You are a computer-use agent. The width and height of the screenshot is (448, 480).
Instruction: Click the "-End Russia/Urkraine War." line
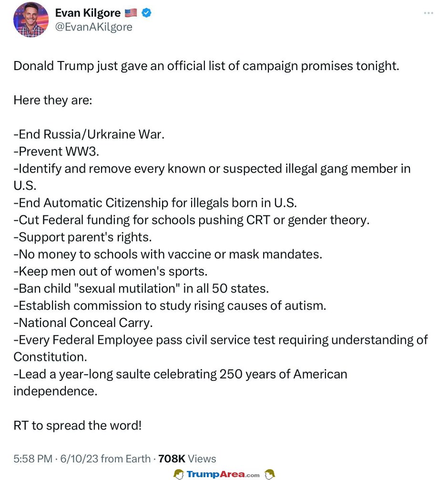(89, 134)
